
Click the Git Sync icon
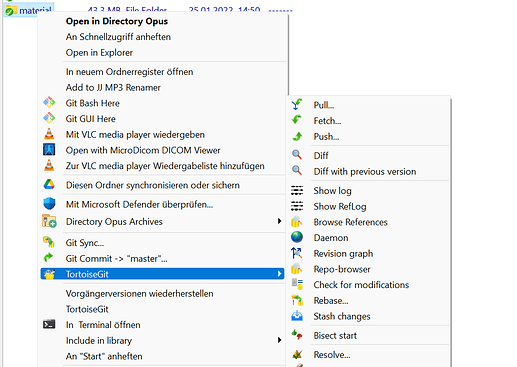[49, 242]
